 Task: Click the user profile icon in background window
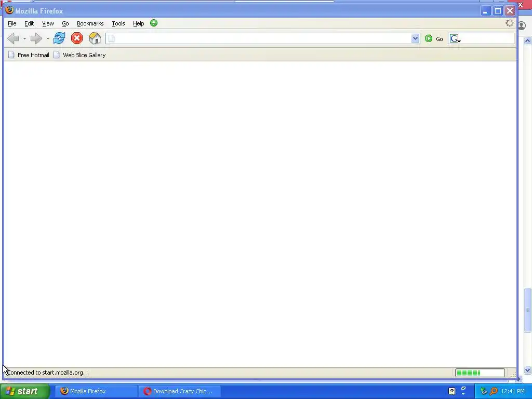click(523, 25)
